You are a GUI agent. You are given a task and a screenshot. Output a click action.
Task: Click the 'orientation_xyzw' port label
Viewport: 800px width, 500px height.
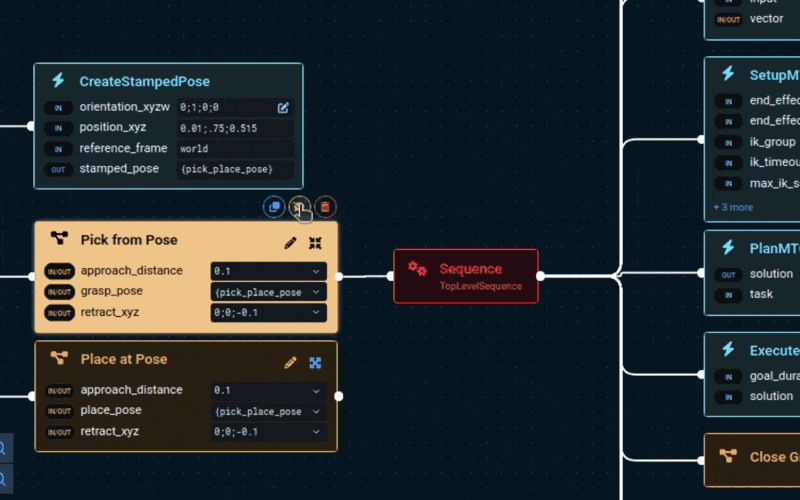coord(124,107)
